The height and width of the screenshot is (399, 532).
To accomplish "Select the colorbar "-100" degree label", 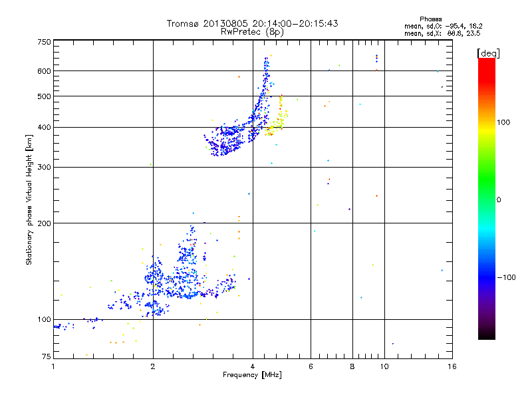I will pyautogui.click(x=507, y=277).
